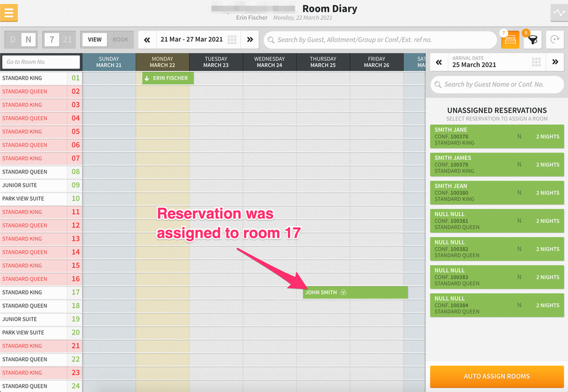
Task: Click the 25 March 2021 arrival date
Action: 474,65
